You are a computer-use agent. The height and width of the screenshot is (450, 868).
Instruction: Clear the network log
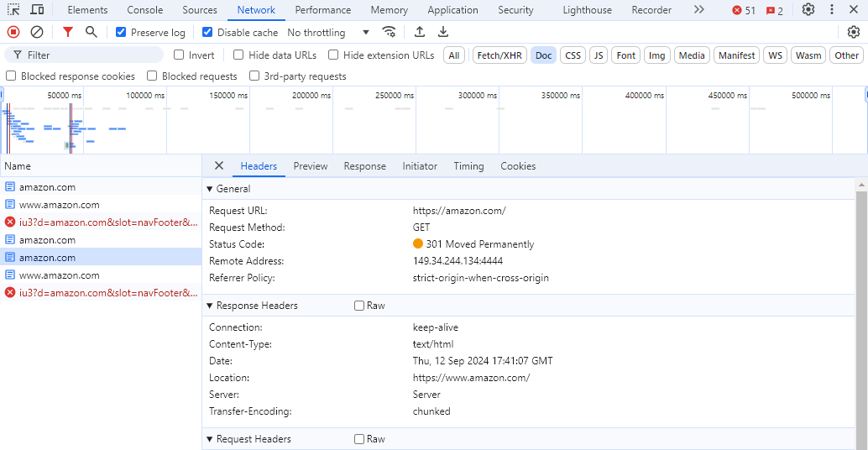(37, 32)
